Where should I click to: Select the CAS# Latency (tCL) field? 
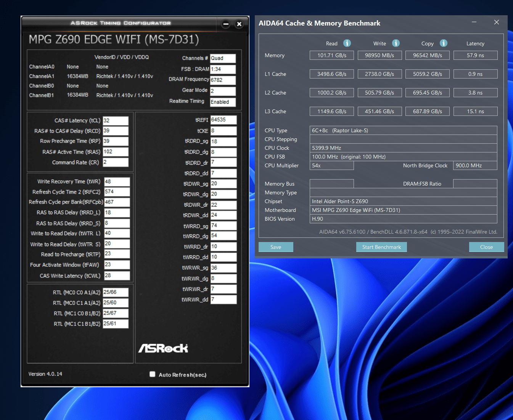tap(116, 120)
